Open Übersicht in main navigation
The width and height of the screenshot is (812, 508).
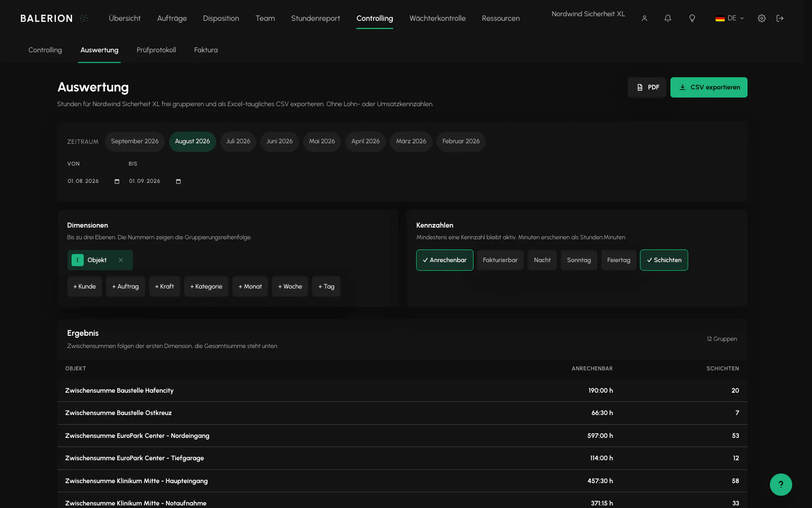tap(125, 18)
